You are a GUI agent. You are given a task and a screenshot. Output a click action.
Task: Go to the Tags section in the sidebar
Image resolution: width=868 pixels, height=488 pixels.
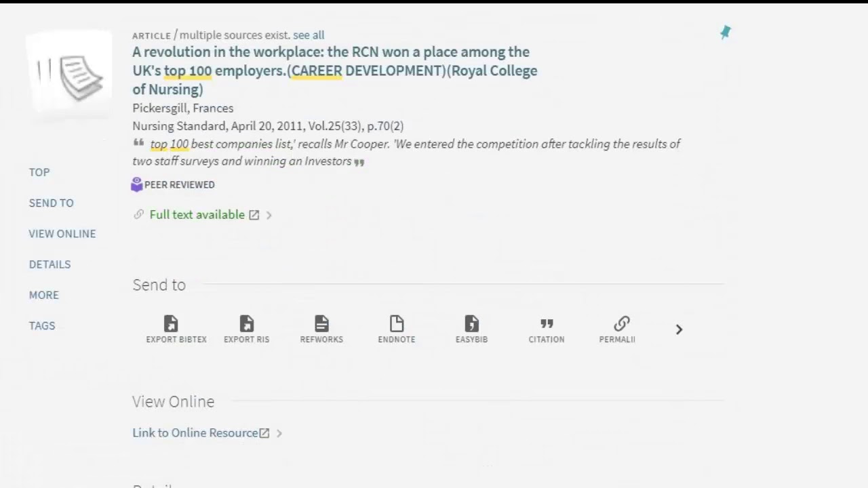coord(42,325)
